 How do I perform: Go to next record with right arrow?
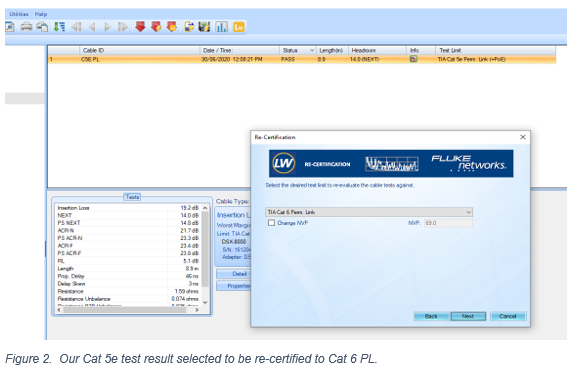tap(107, 27)
